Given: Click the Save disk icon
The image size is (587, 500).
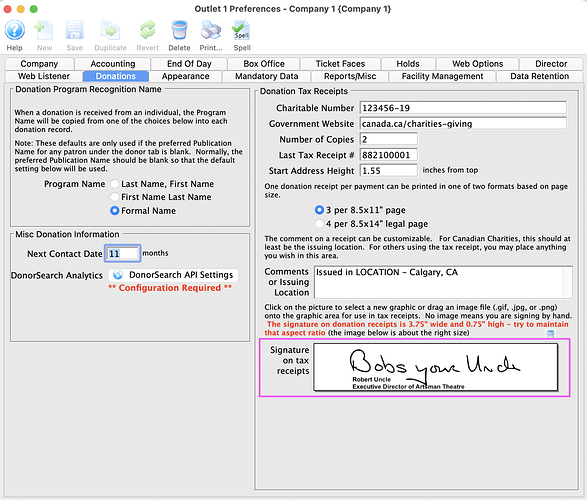Looking at the screenshot, I should tap(74, 31).
